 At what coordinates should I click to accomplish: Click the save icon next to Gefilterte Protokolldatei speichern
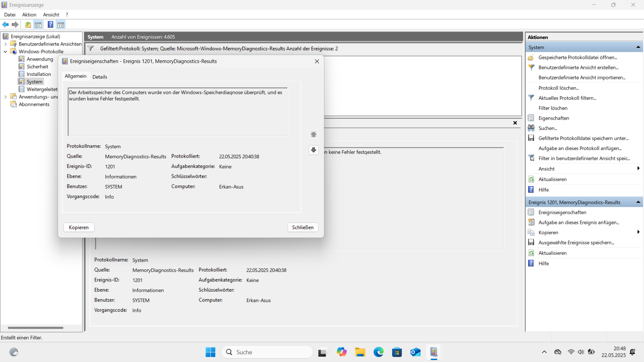[x=532, y=138]
